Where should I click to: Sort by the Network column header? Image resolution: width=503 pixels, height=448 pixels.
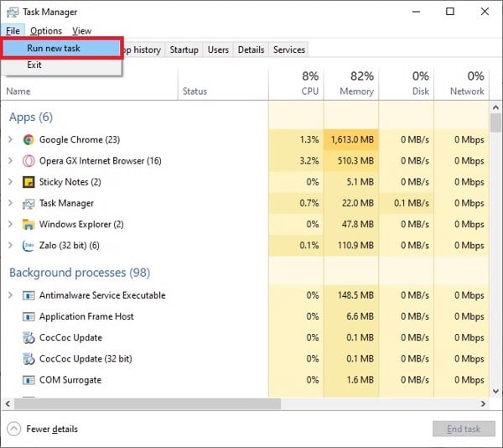click(x=462, y=85)
